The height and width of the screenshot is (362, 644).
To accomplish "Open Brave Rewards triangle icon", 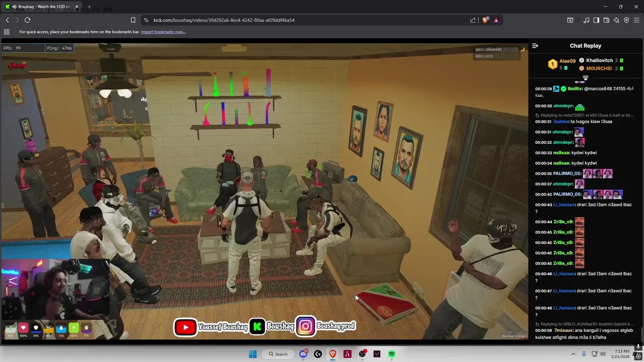I will click(x=496, y=20).
